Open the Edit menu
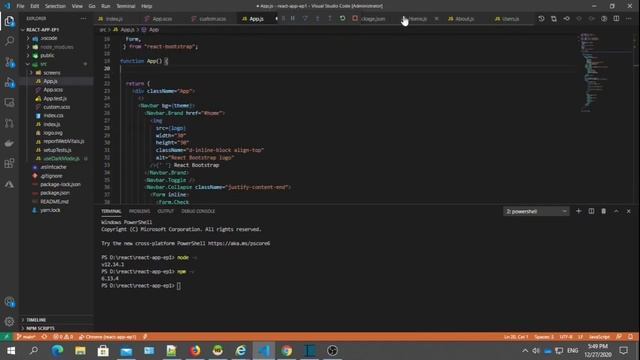640x360 pixels. 35,6
